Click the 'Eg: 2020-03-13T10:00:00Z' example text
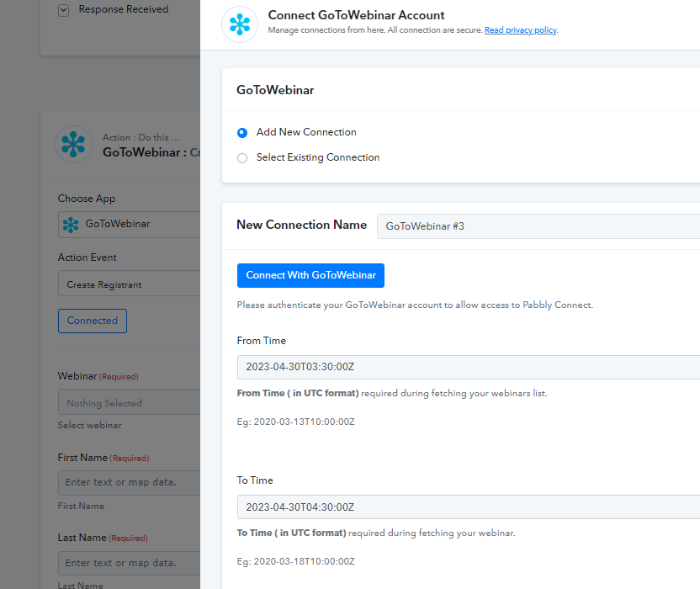 (x=295, y=422)
